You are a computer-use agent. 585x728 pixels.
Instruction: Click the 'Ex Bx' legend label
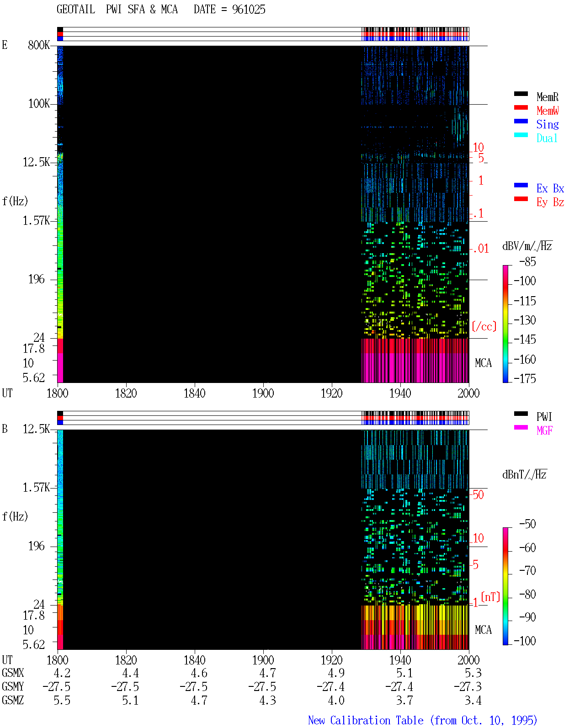(550, 188)
